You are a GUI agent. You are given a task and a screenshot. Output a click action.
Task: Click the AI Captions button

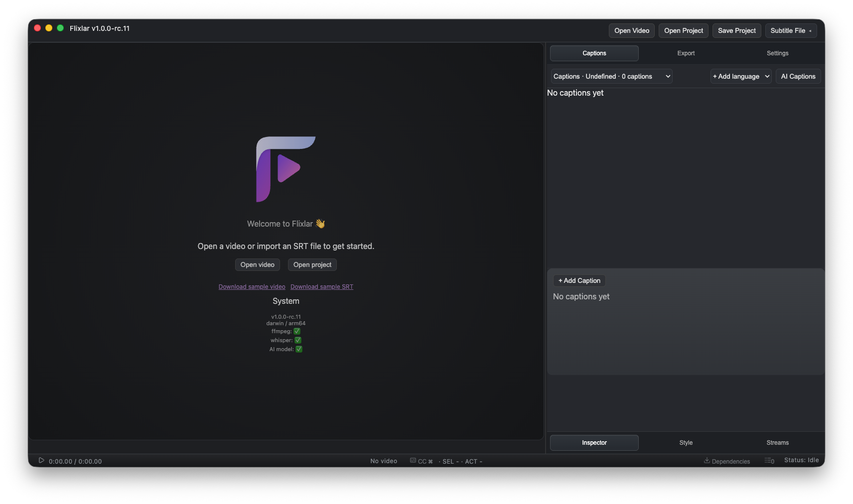click(798, 76)
